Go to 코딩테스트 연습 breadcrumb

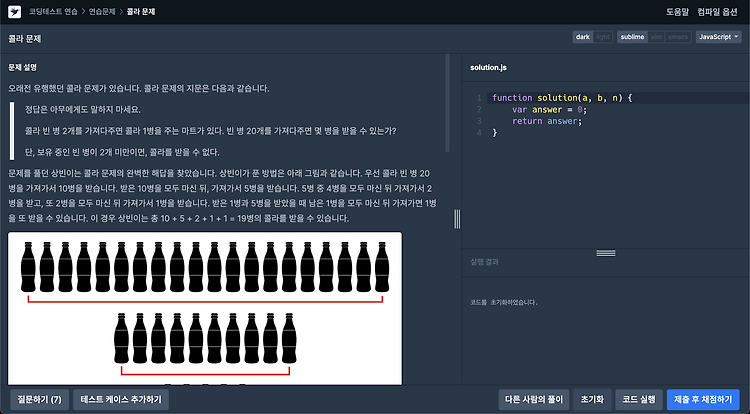point(53,11)
